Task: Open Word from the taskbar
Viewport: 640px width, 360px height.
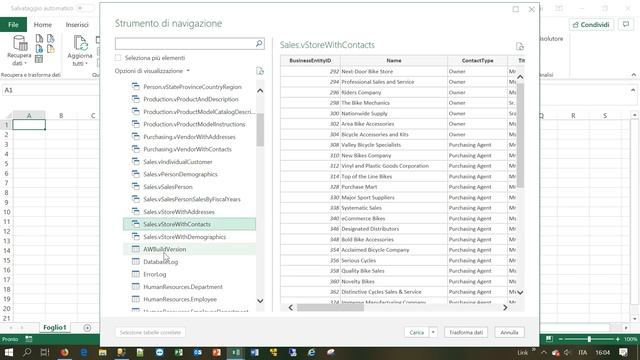Action: [x=255, y=352]
